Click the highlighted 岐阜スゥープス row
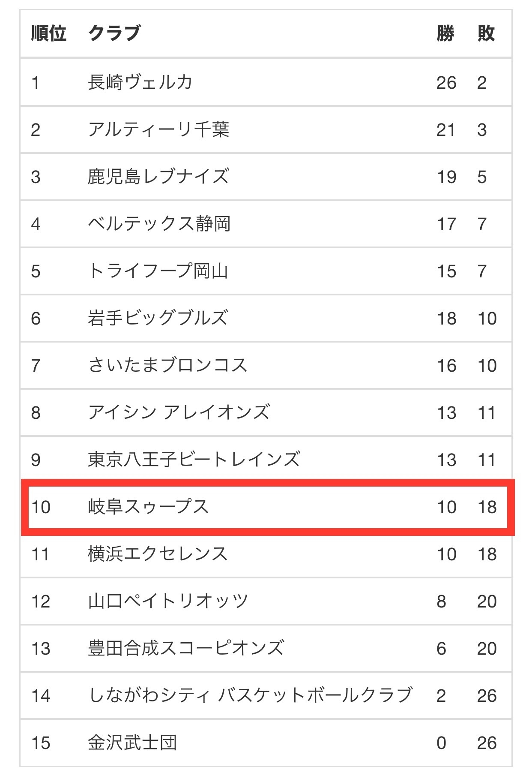The image size is (532, 779). pos(268,507)
